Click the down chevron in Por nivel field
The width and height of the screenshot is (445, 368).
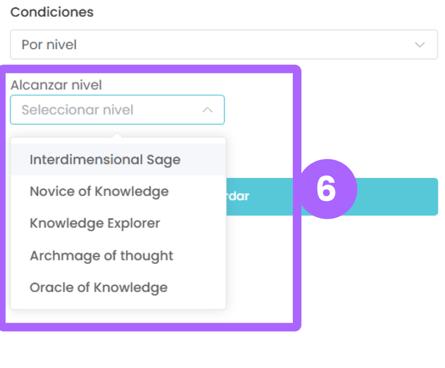[x=420, y=45]
